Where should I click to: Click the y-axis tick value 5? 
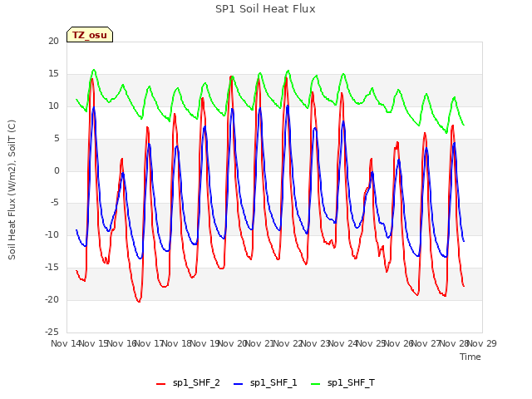(x=57, y=139)
